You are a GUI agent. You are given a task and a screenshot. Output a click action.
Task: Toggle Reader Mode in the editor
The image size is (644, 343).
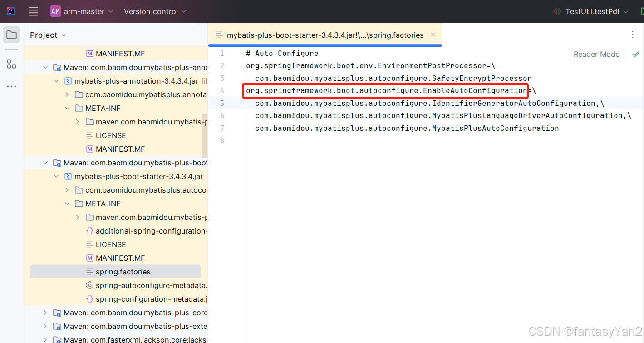pos(596,54)
